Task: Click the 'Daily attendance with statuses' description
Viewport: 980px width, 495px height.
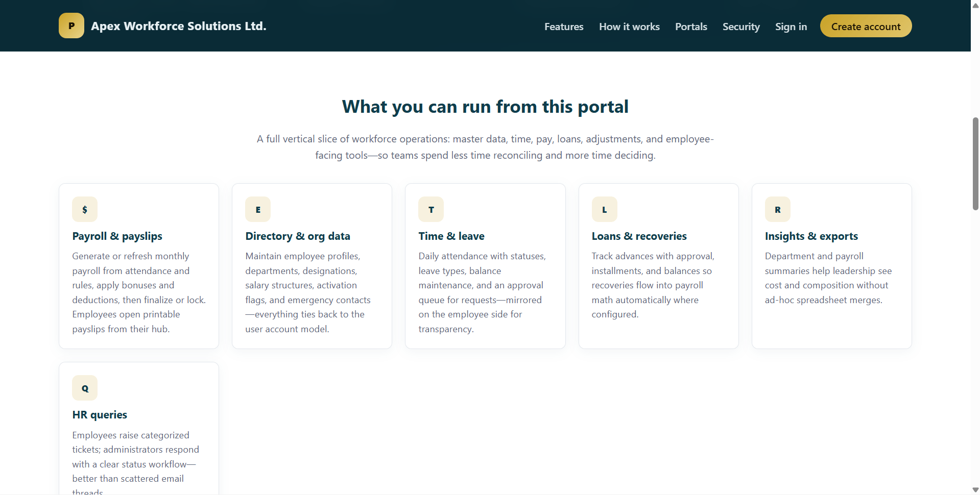Action: [x=482, y=292]
